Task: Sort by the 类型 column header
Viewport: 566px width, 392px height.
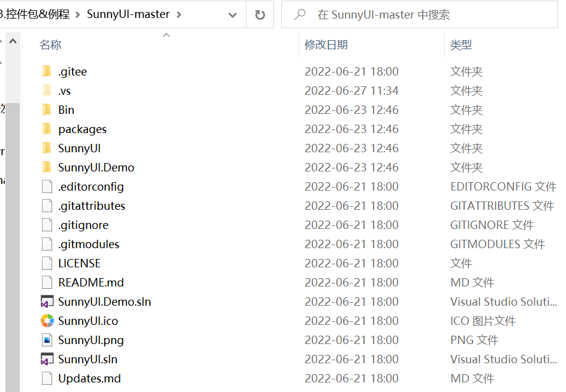Action: tap(461, 45)
